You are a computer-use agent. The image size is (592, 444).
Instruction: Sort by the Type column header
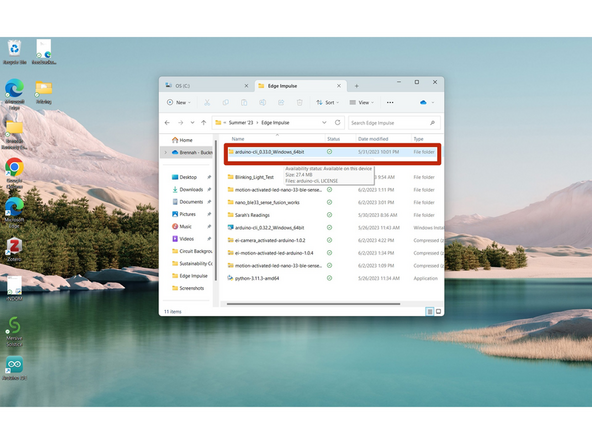coord(418,139)
